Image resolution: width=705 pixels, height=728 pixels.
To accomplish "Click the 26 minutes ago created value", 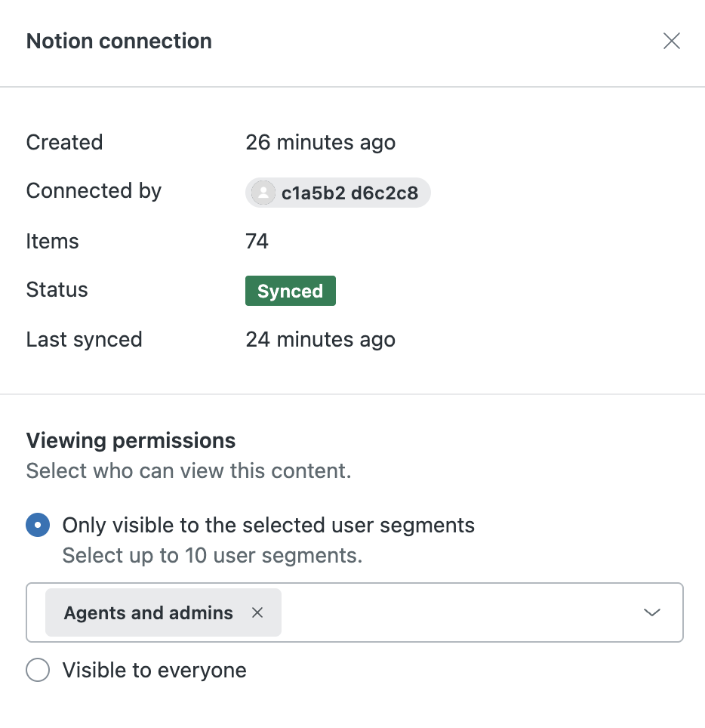I will 320,142.
